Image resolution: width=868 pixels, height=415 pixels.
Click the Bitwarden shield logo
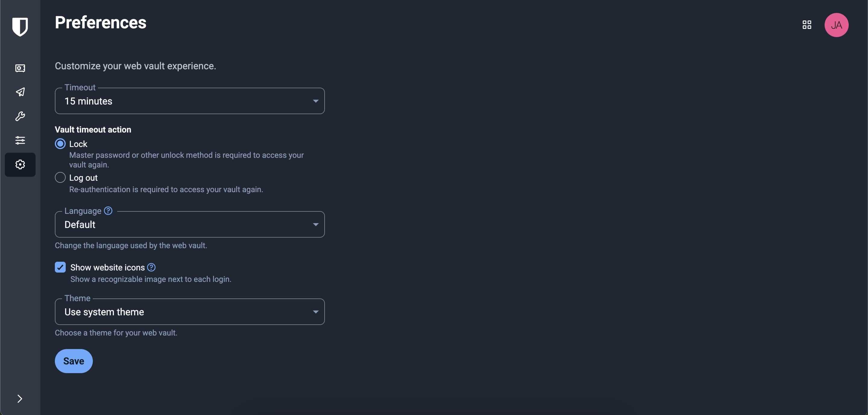pos(20,27)
